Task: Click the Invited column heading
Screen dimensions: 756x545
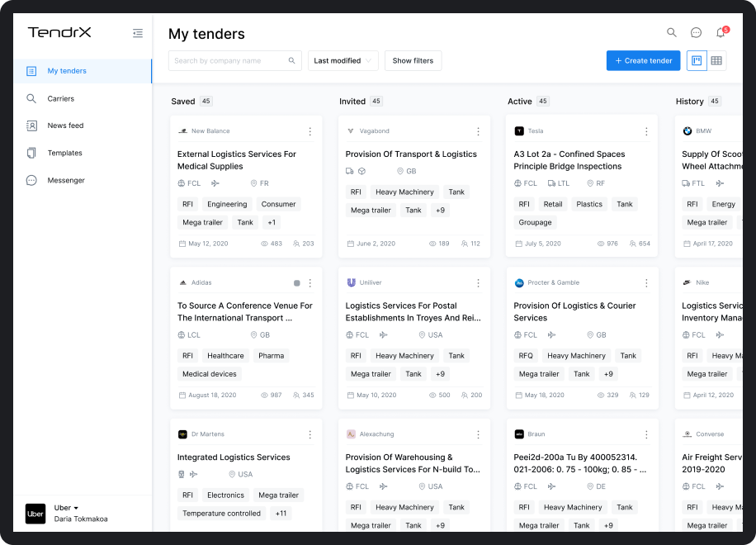Action: (x=352, y=102)
